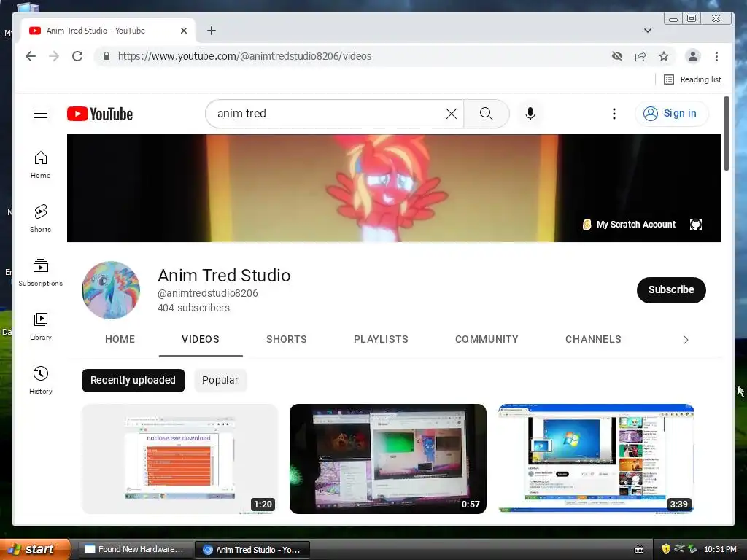The image size is (747, 560).
Task: Click the Sign in button
Action: [671, 113]
